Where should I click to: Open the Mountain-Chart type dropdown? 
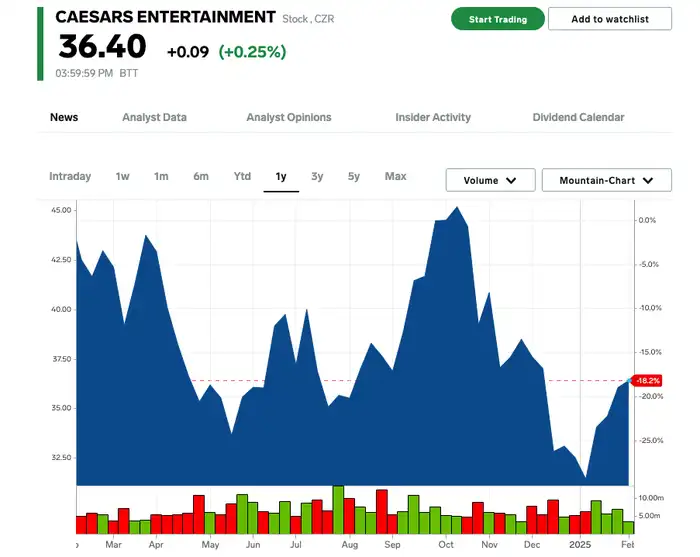coord(606,180)
